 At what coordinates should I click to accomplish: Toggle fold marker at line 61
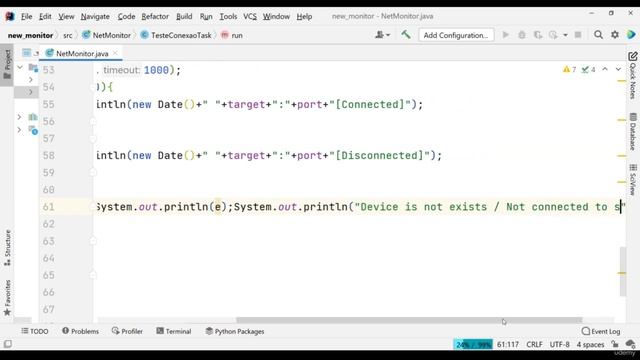coord(93,207)
